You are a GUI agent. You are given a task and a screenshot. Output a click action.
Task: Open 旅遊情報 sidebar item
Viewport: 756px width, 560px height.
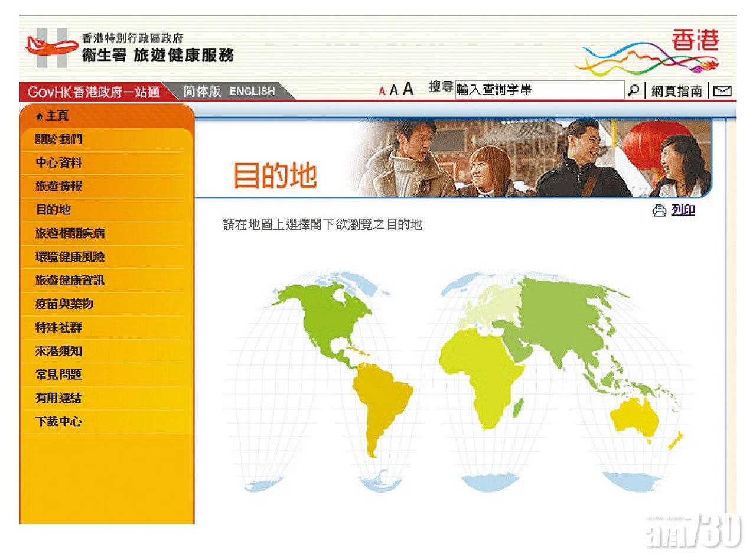coord(59,187)
